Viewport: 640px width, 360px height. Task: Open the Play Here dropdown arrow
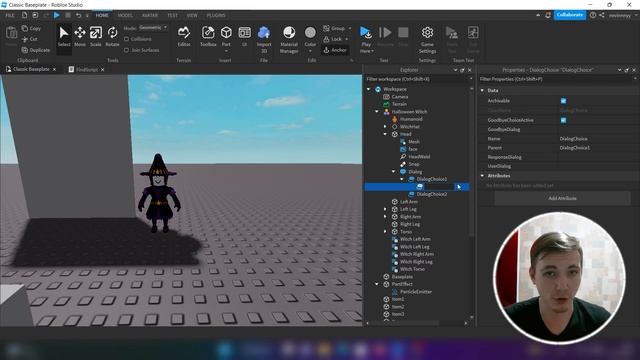coord(372,51)
